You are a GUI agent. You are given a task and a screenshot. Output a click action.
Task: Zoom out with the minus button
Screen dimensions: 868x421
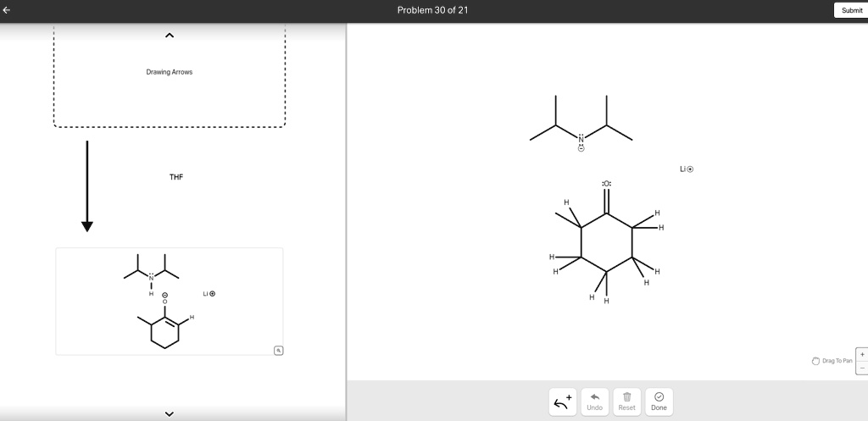coord(862,368)
